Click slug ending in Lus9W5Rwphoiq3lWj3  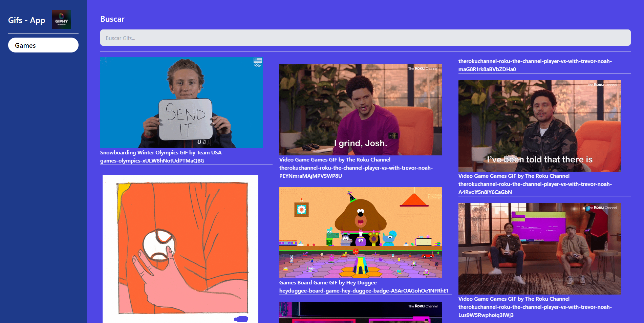pos(535,311)
